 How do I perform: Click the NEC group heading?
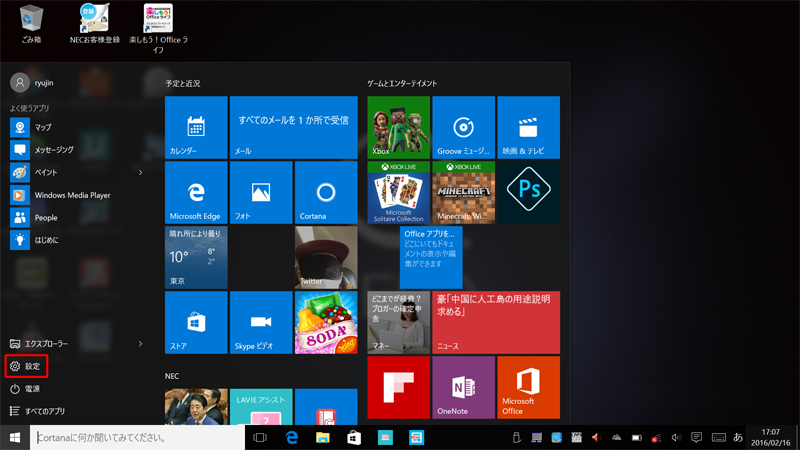point(172,376)
